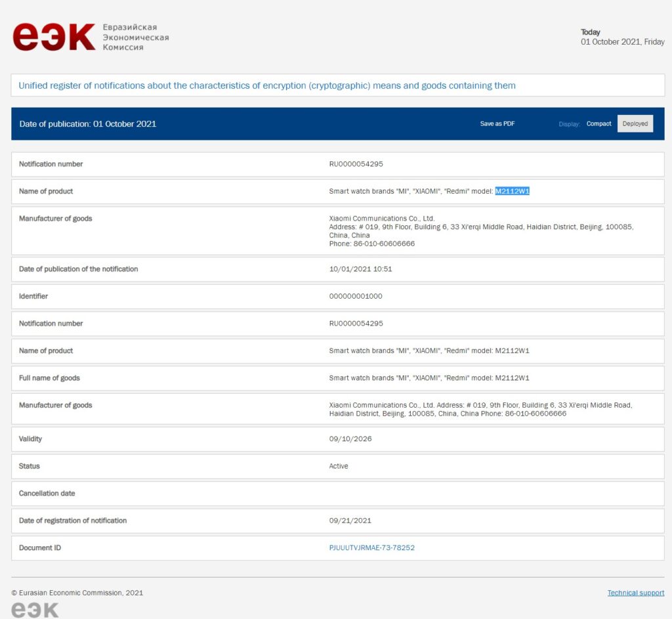Click the registration date 09/21/2021
Image resolution: width=672 pixels, height=619 pixels.
350,521
